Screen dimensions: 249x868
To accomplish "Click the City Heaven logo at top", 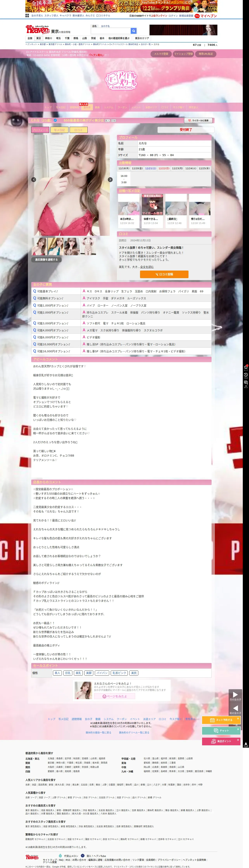I will coord(38,29).
